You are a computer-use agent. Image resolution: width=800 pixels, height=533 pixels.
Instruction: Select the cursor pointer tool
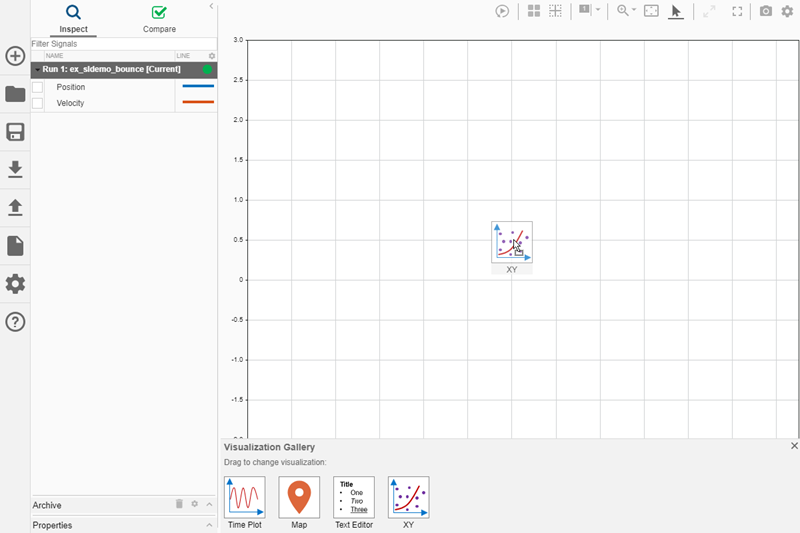pos(676,11)
